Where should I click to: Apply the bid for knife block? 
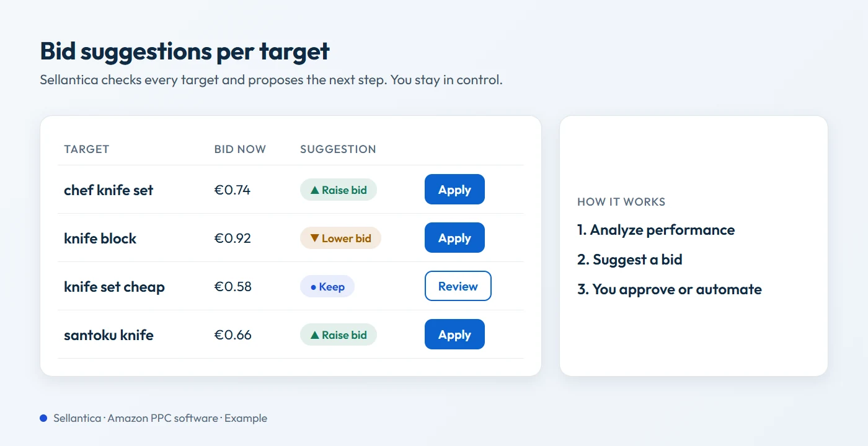[454, 238]
